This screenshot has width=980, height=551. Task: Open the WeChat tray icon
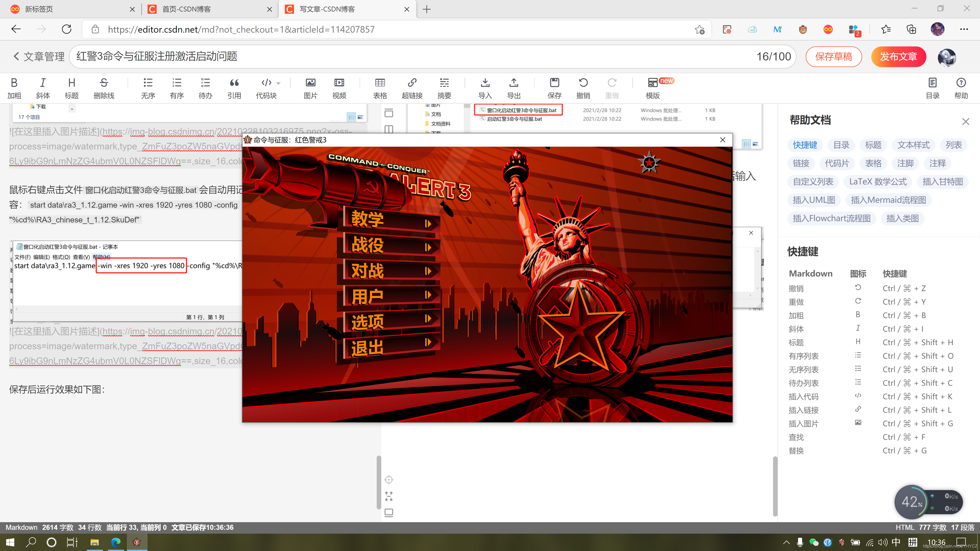coord(814,543)
